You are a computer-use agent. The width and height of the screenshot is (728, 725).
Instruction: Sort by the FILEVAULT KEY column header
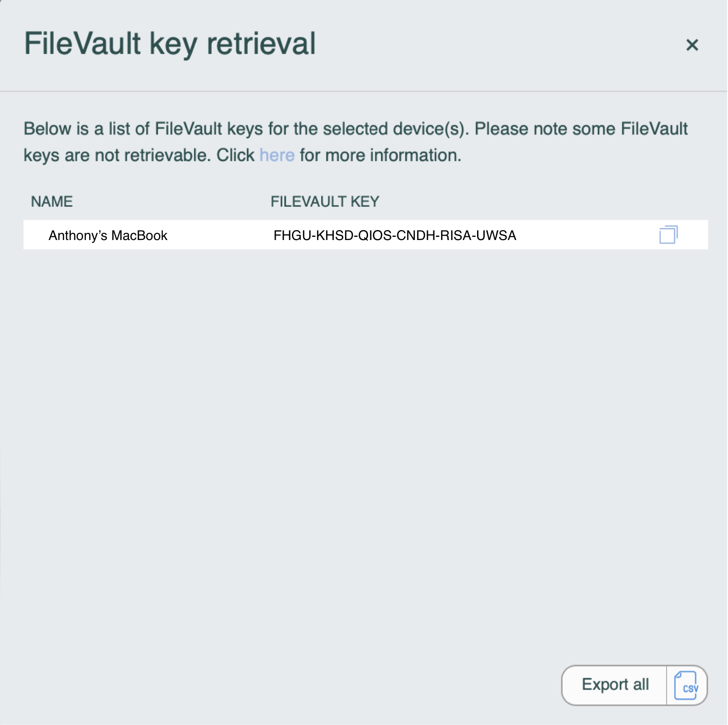click(325, 201)
